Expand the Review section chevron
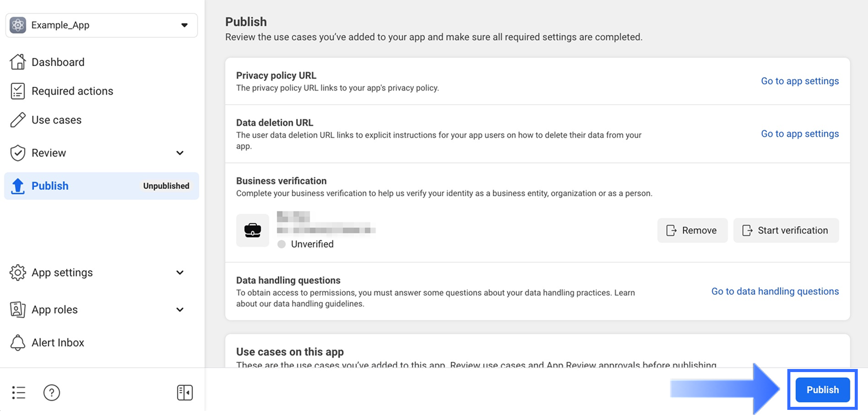The height and width of the screenshot is (415, 868). point(180,153)
